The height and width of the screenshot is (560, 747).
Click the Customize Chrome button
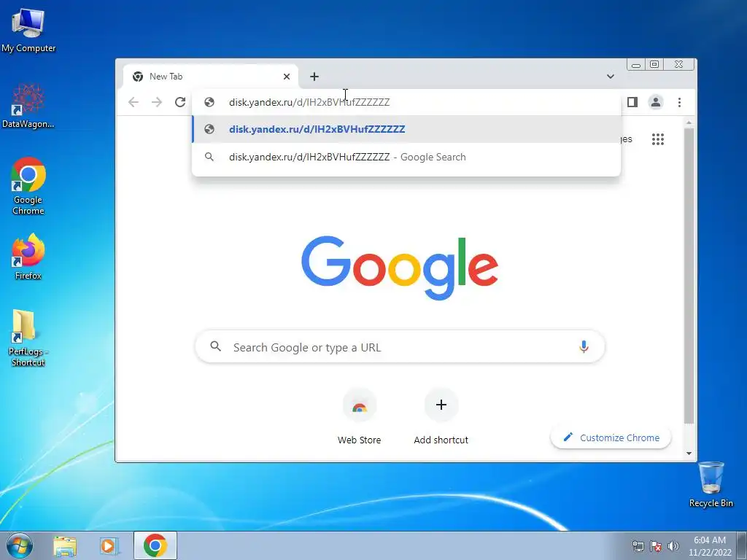(611, 437)
